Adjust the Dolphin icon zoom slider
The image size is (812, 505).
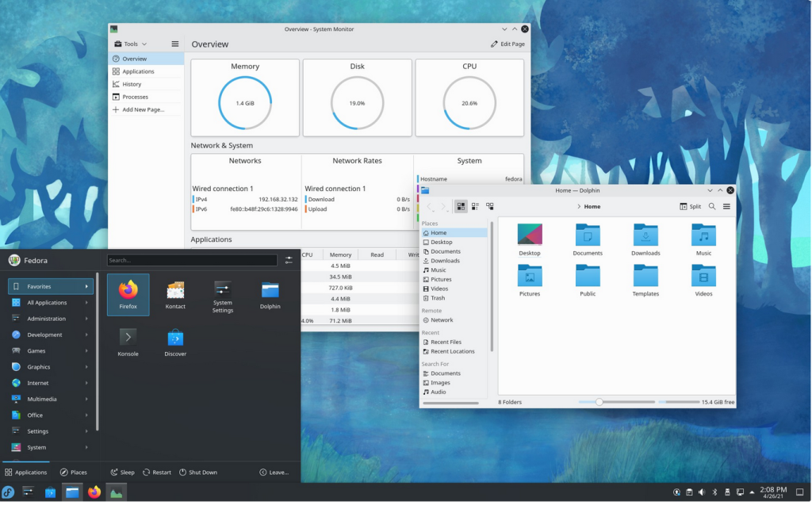click(599, 402)
